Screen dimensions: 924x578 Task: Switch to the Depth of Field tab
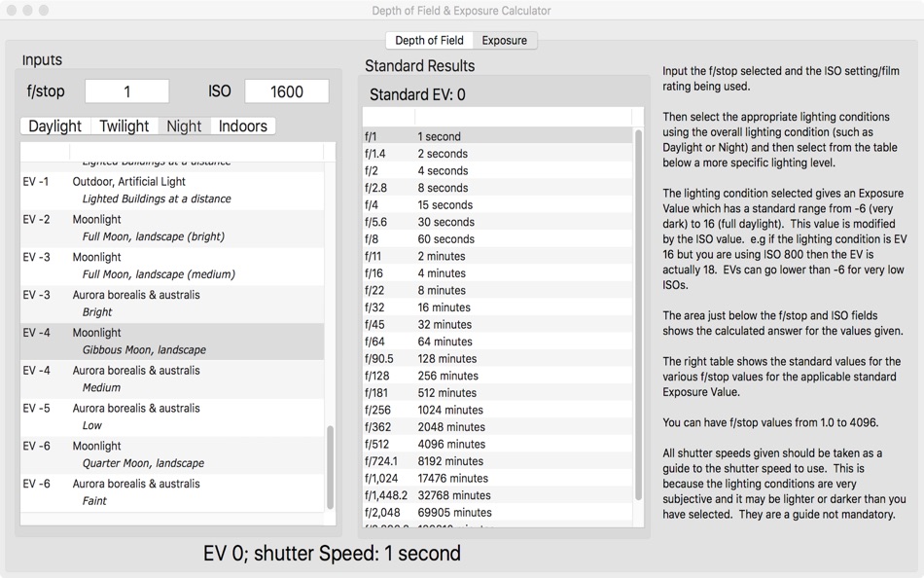click(x=429, y=40)
